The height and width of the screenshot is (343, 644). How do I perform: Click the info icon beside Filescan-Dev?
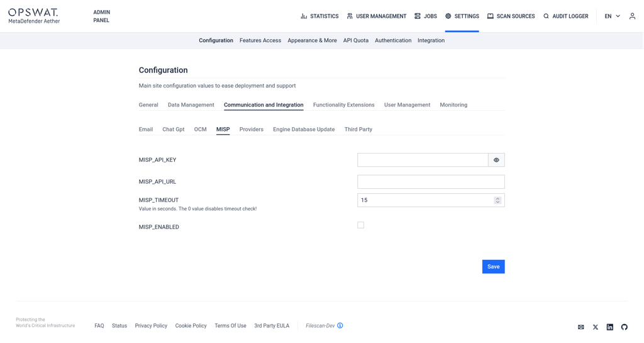click(x=340, y=325)
